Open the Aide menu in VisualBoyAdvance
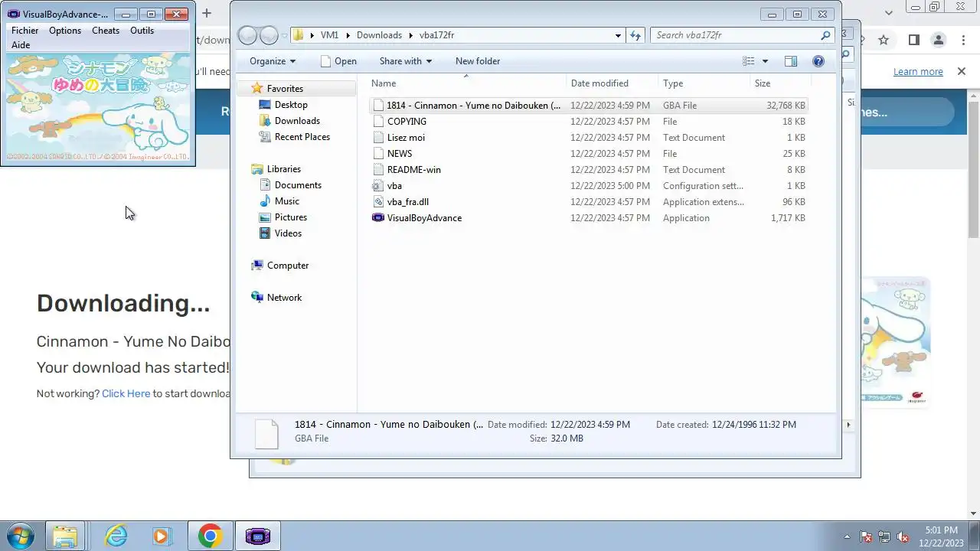This screenshot has height=551, width=980. coord(21,45)
